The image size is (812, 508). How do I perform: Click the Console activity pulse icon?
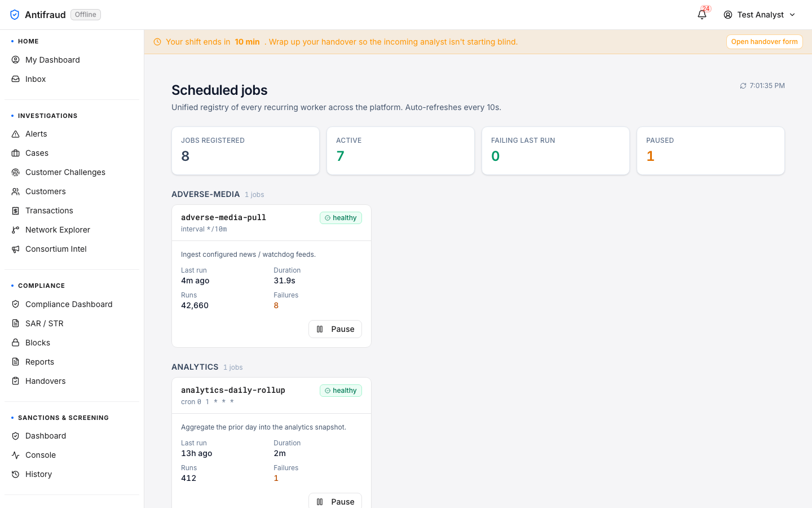click(16, 455)
